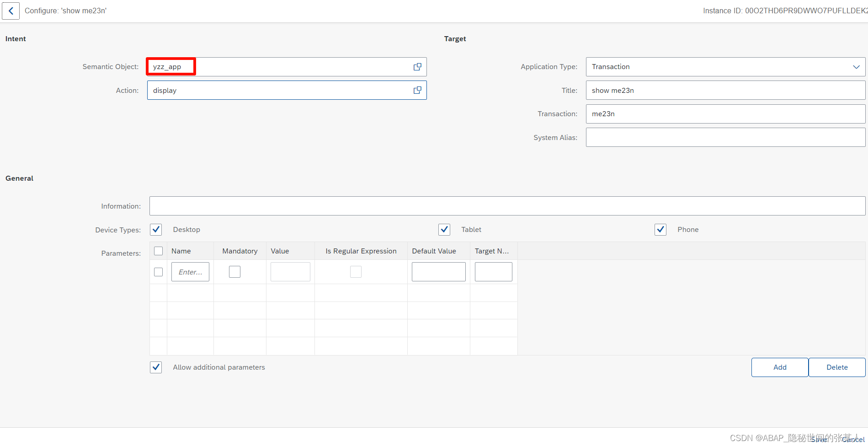
Task: Open value help for Semantic Object
Action: pyautogui.click(x=417, y=67)
